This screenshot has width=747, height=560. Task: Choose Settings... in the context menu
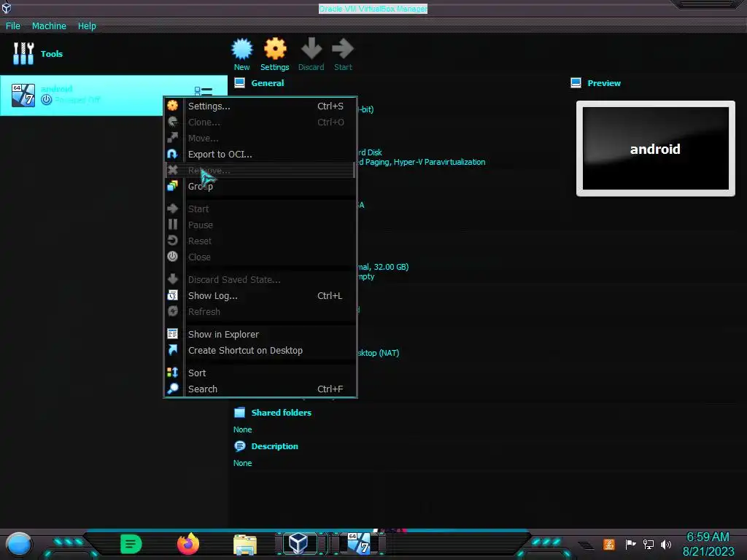[260, 106]
